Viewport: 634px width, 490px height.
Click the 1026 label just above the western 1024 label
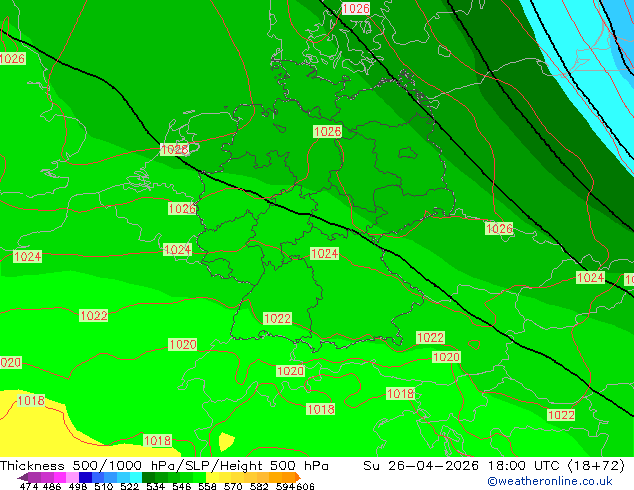point(182,209)
